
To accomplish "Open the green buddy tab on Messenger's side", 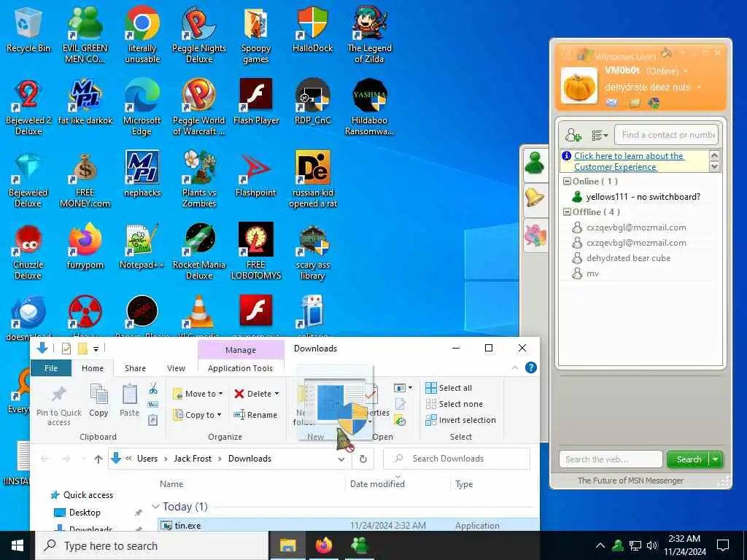I will click(x=535, y=163).
